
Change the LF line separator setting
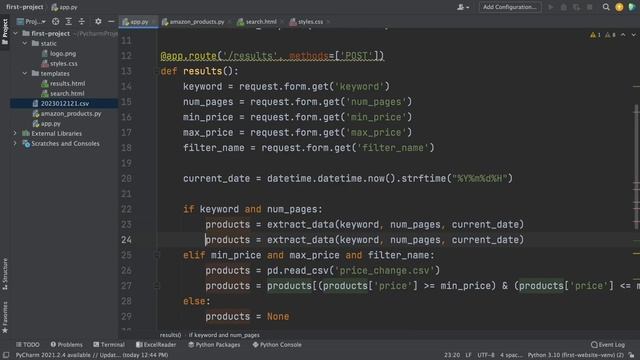click(469, 356)
